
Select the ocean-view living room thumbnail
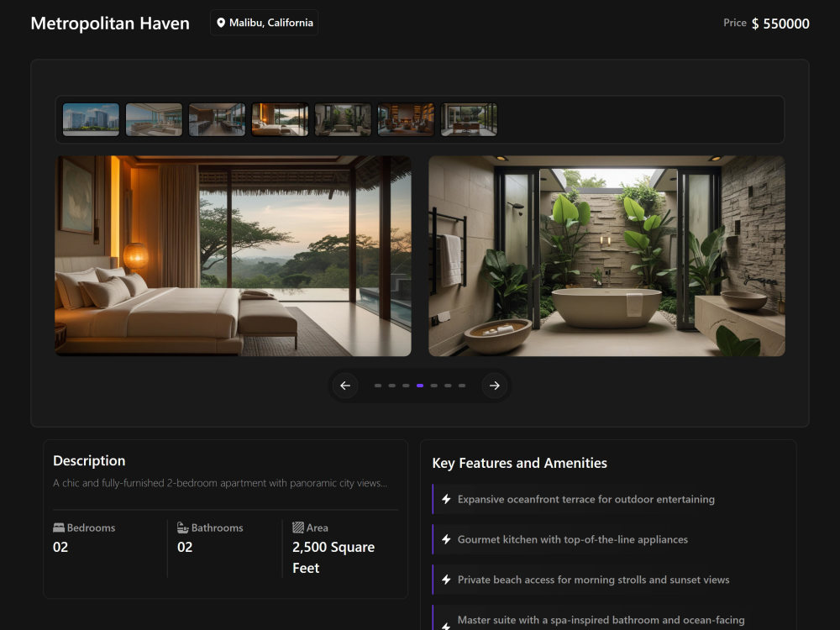[154, 119]
